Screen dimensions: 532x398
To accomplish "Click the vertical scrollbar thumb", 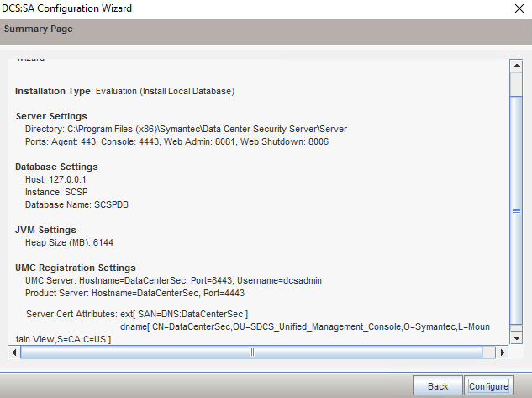I will point(516,210).
